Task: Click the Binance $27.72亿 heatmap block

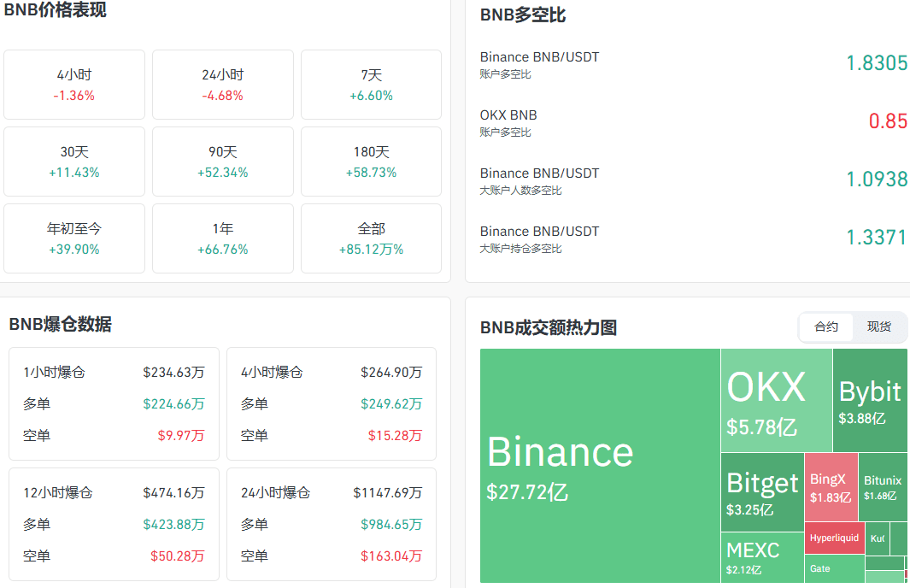Action: click(x=600, y=466)
